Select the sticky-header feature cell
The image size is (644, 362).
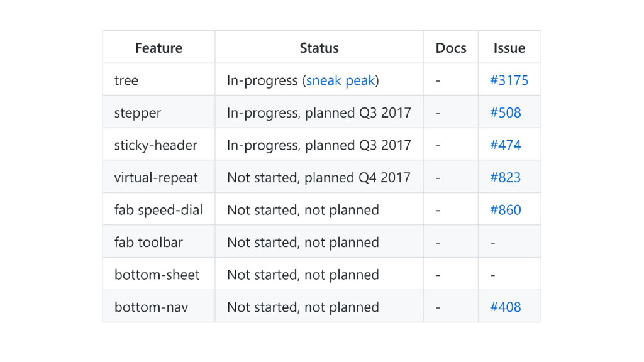(155, 145)
